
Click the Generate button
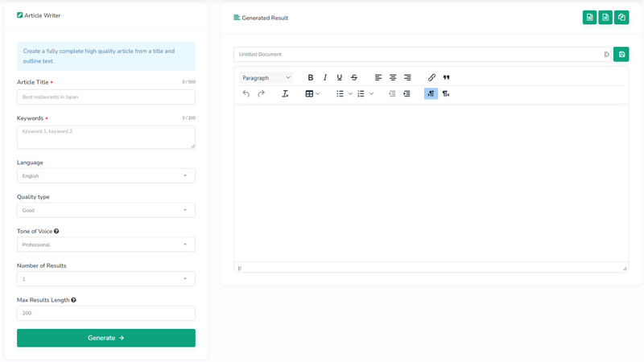106,338
